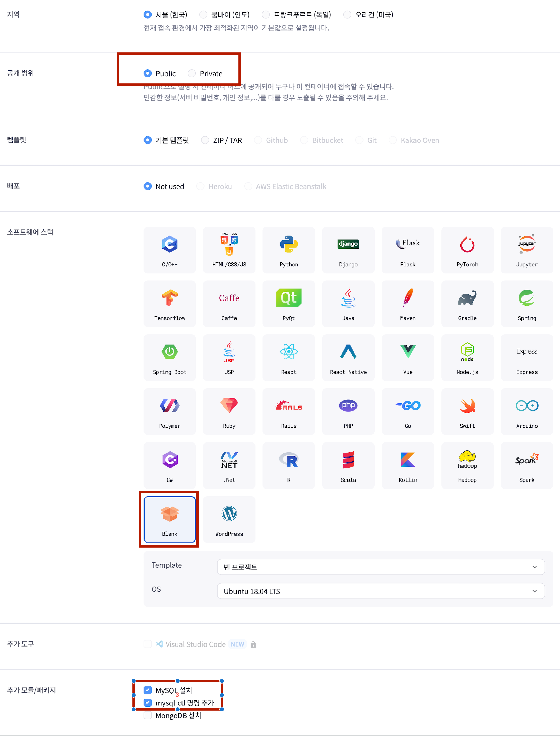Select the Node.js stack icon
The width and height of the screenshot is (560, 736).
point(467,358)
